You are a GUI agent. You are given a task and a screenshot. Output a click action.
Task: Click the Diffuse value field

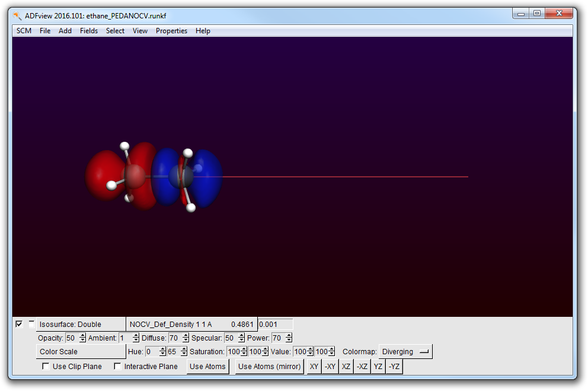click(175, 338)
